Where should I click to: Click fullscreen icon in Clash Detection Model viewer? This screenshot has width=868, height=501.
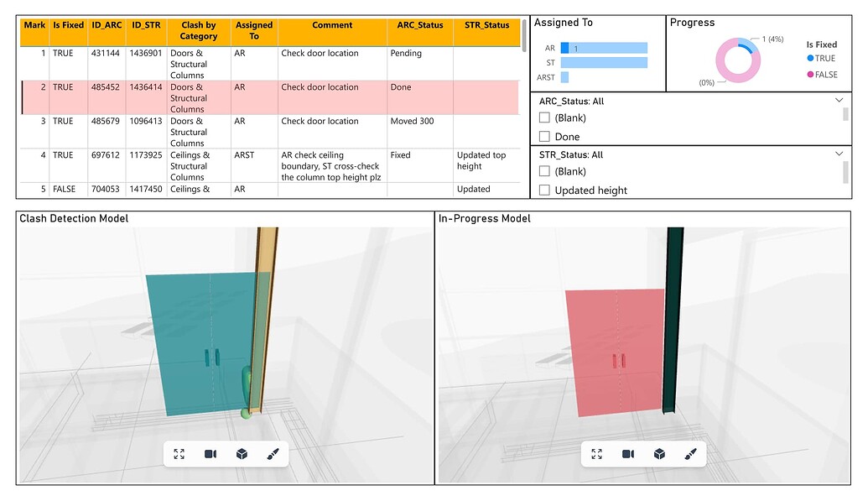point(179,454)
